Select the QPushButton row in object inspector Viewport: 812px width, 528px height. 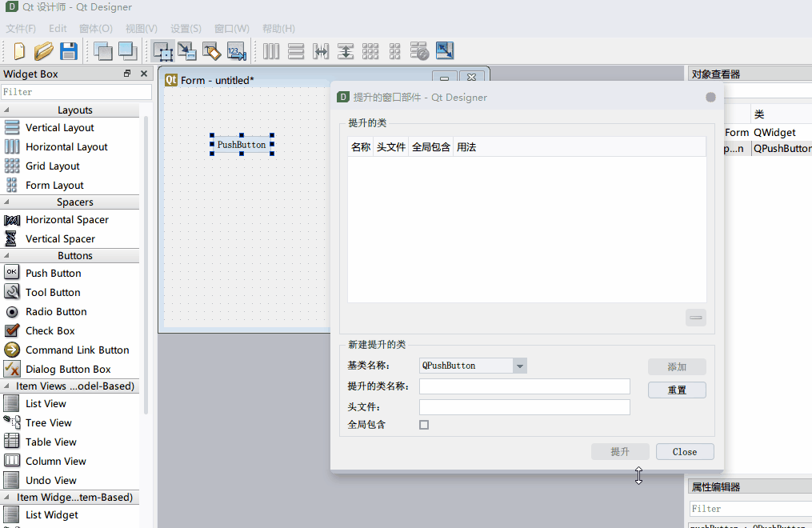click(x=768, y=149)
